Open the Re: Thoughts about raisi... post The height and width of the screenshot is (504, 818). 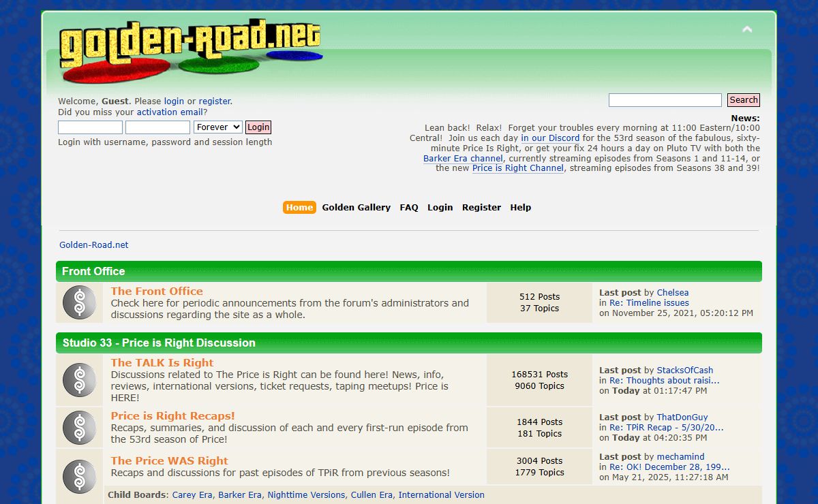(664, 381)
